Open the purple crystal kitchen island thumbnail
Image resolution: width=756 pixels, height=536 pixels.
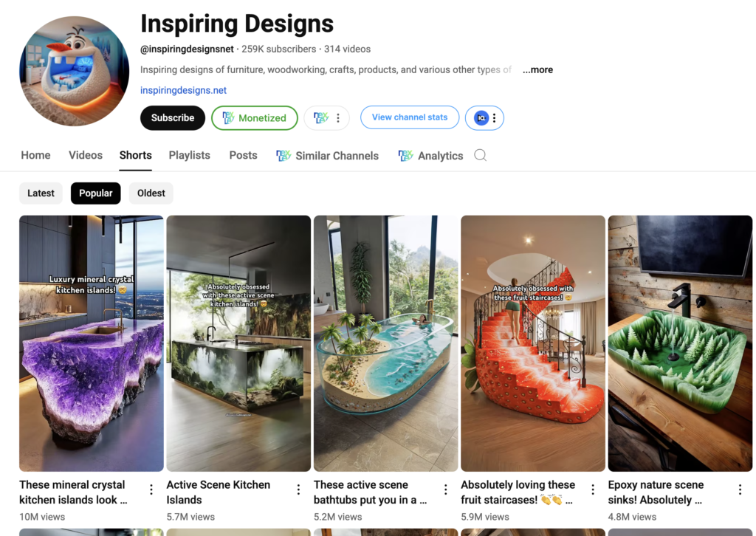pos(92,343)
